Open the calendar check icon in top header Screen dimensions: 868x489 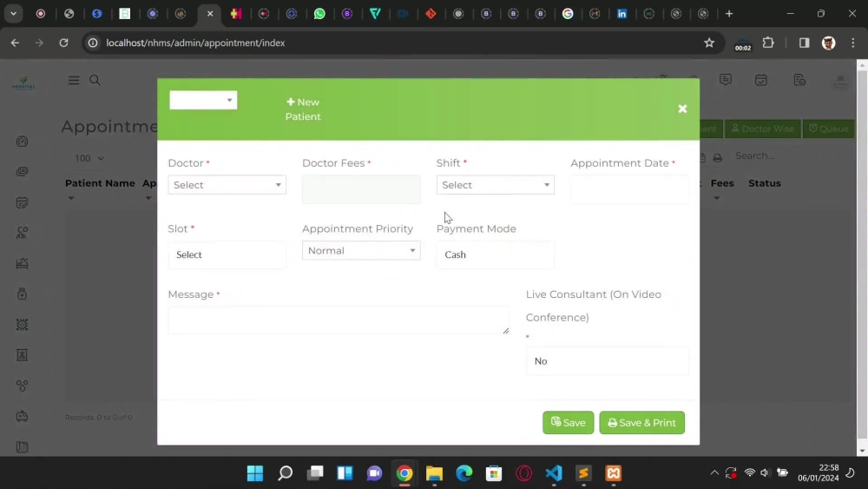[x=761, y=80]
